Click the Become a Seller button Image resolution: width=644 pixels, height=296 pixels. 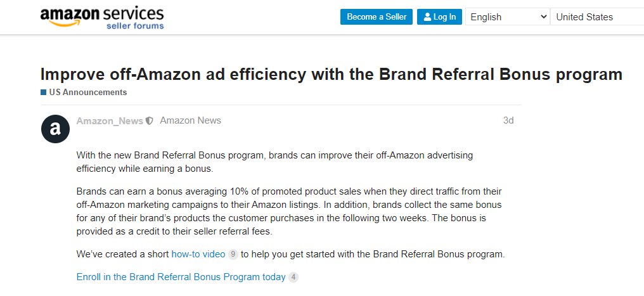coord(377,17)
